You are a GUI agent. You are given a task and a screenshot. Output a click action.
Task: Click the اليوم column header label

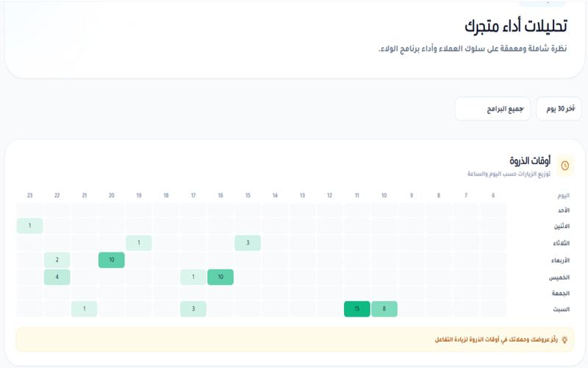point(563,196)
